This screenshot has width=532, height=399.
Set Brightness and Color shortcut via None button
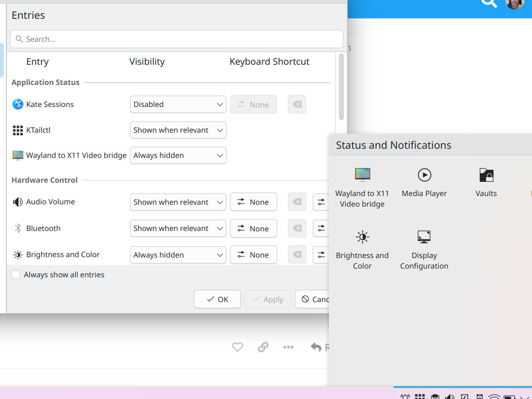(253, 255)
